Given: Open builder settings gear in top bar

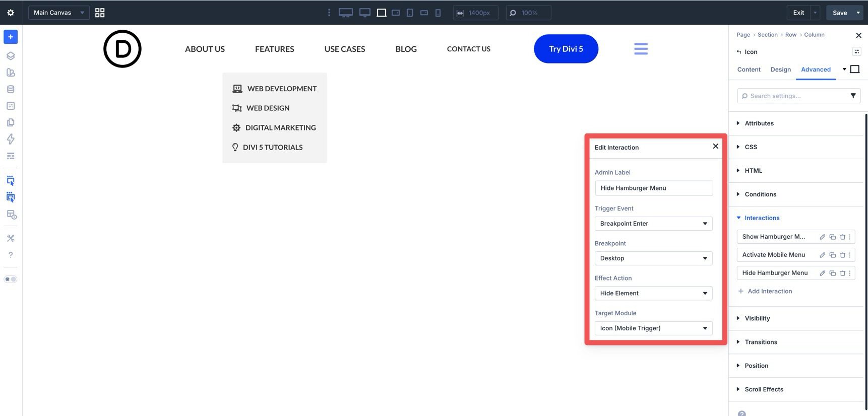Looking at the screenshot, I should 11,13.
